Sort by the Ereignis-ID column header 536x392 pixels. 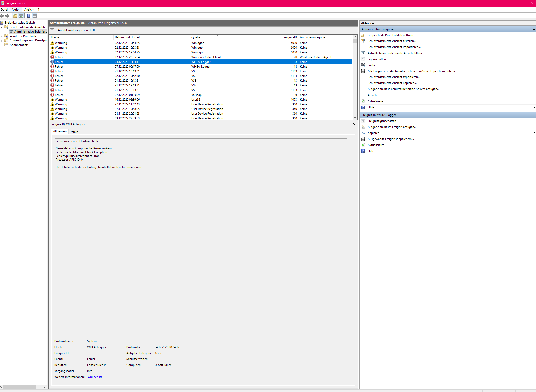click(x=271, y=37)
